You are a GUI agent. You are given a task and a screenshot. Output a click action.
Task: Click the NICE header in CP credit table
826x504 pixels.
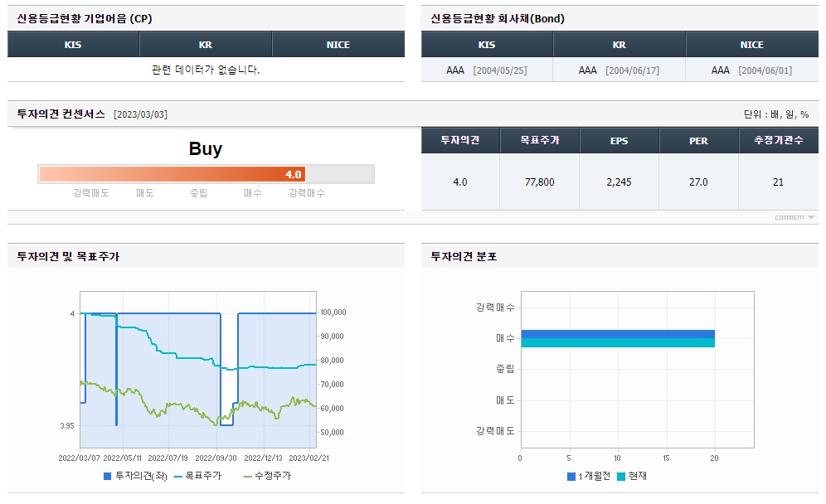pyautogui.click(x=338, y=44)
